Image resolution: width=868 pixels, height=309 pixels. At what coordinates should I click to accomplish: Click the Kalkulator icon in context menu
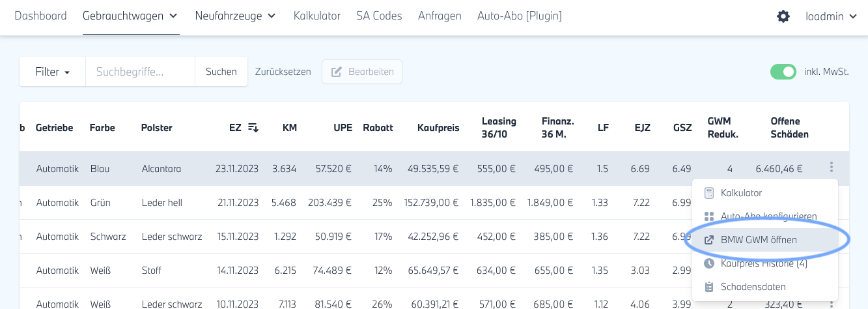point(710,193)
